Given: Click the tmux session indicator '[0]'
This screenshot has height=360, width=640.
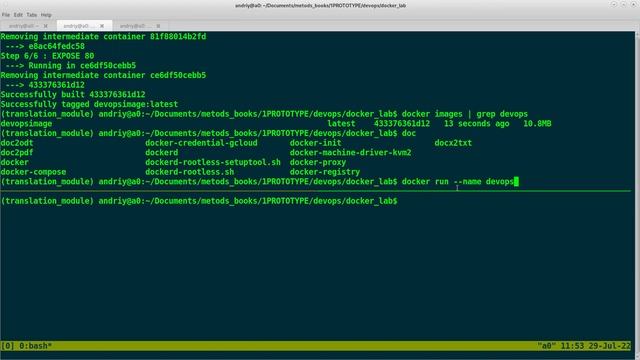Looking at the screenshot, I should click(8, 346).
